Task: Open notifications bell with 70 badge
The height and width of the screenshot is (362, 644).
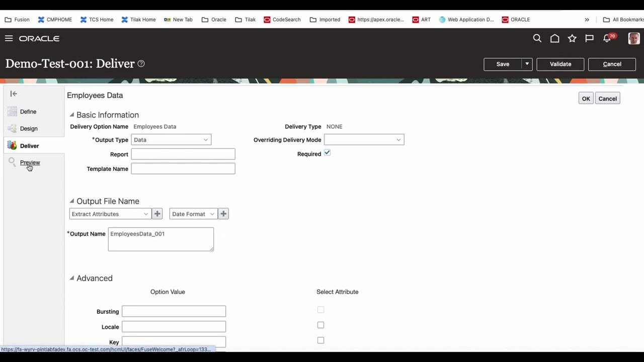Action: [608, 38]
